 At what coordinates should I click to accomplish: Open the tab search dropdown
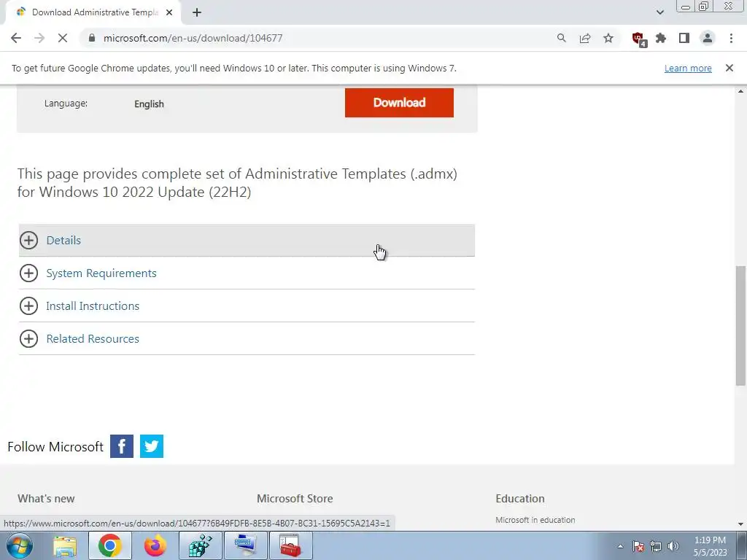coord(659,12)
